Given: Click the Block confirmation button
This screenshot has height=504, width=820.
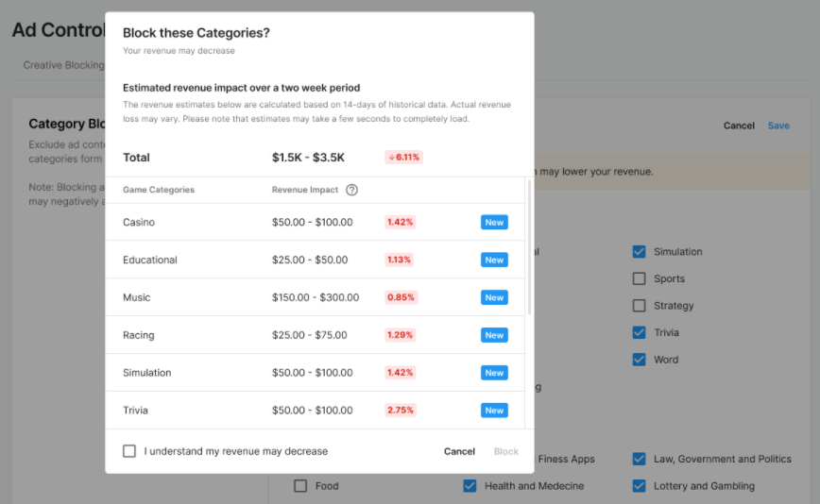Looking at the screenshot, I should point(506,451).
